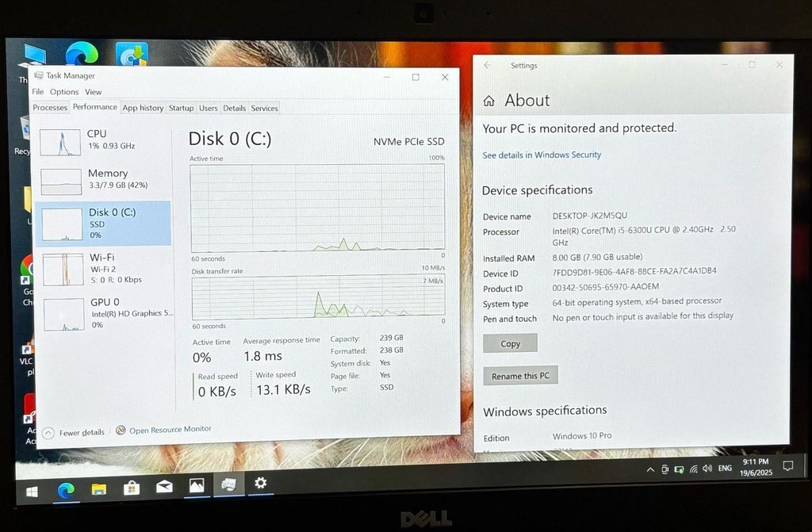This screenshot has height=532, width=812.
Task: Click the Rename this PC button
Action: tap(520, 376)
